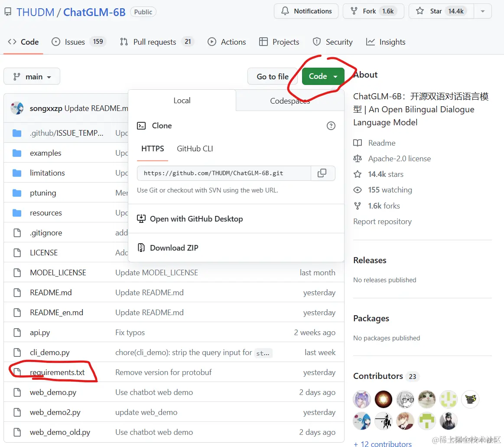Open the Releases section heading

(x=370, y=260)
